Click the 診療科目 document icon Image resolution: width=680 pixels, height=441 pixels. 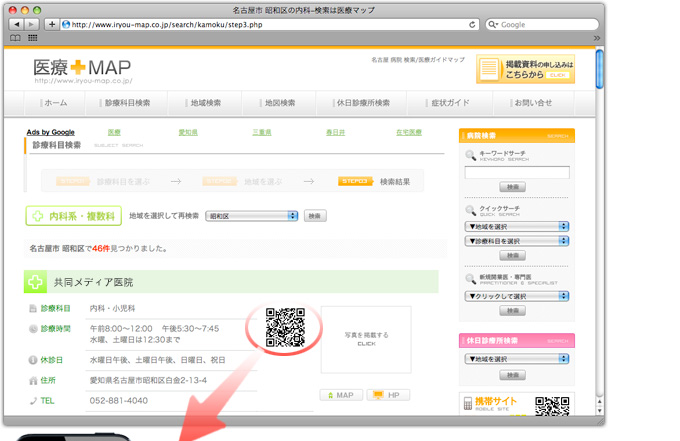coord(33,308)
